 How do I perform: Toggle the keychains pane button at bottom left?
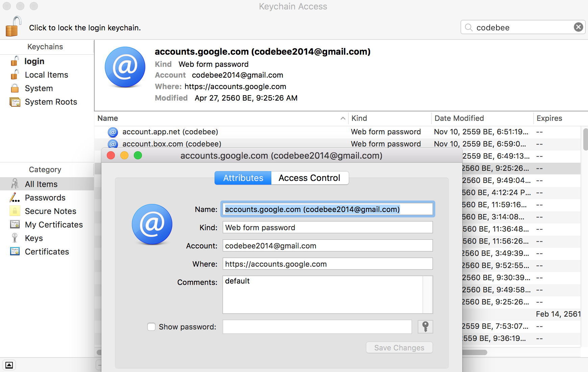9,365
